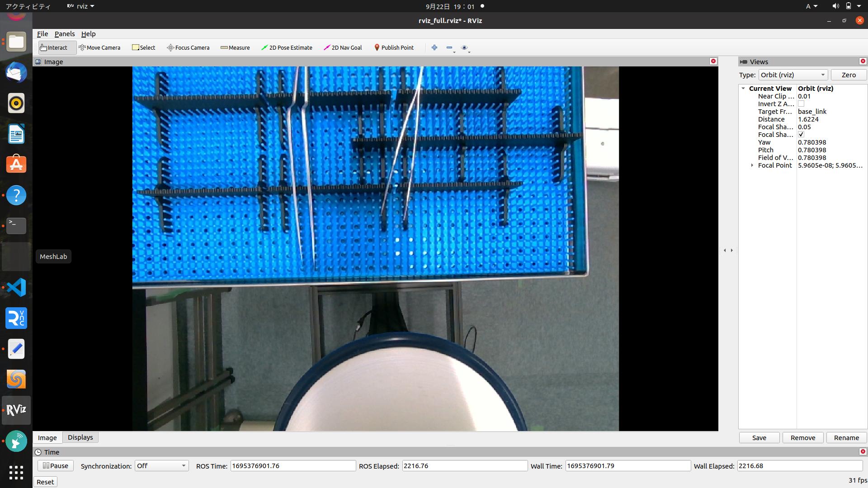868x488 pixels.
Task: Select the Distance value 1.6224
Action: coord(808,119)
